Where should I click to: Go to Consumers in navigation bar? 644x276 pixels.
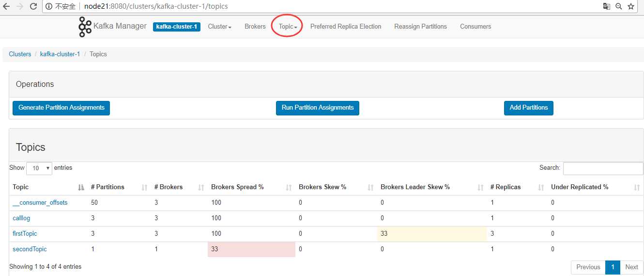coord(475,27)
